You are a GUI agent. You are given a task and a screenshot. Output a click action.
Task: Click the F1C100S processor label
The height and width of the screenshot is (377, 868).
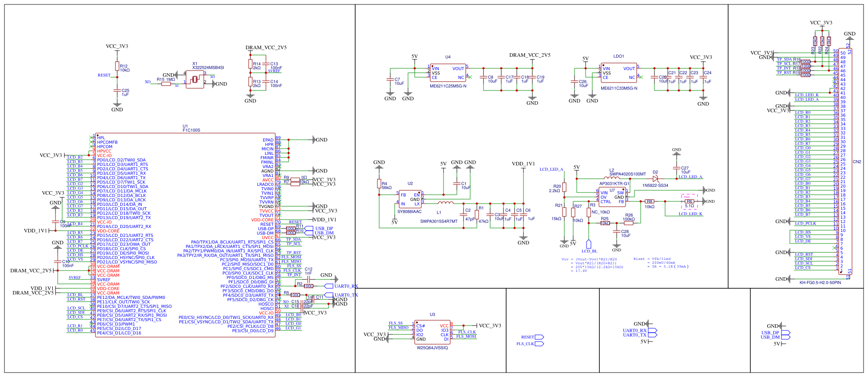(x=191, y=130)
